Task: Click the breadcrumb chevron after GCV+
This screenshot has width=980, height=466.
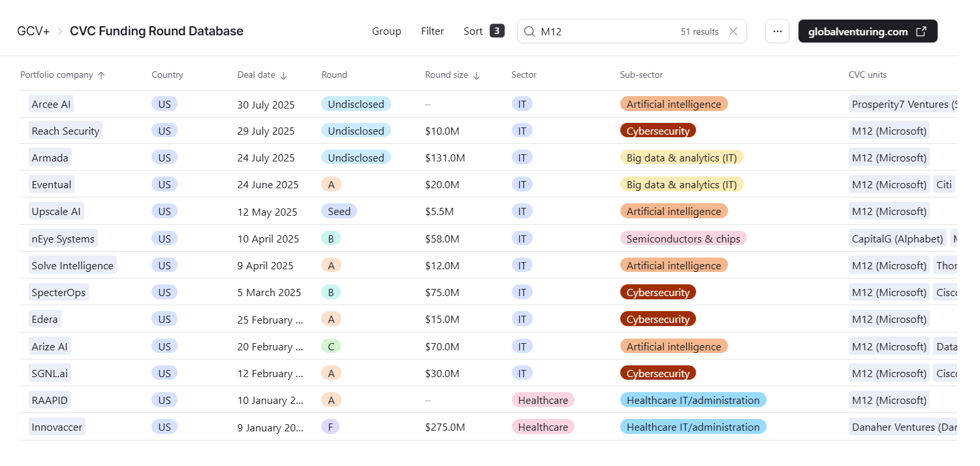Action: [60, 31]
